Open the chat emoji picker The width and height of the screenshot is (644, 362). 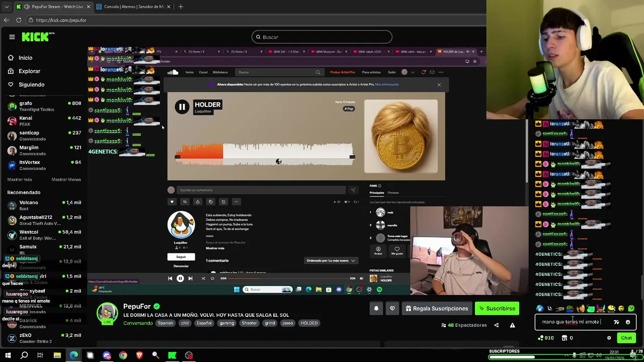[x=627, y=322]
